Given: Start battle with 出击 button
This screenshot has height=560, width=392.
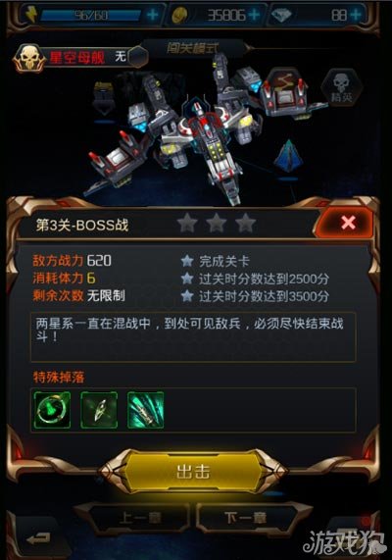Looking at the screenshot, I should pos(193,471).
